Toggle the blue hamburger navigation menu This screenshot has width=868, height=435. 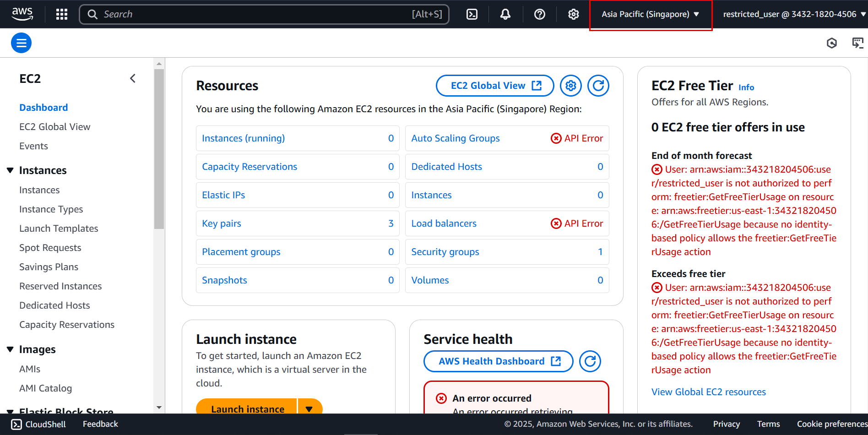(21, 43)
